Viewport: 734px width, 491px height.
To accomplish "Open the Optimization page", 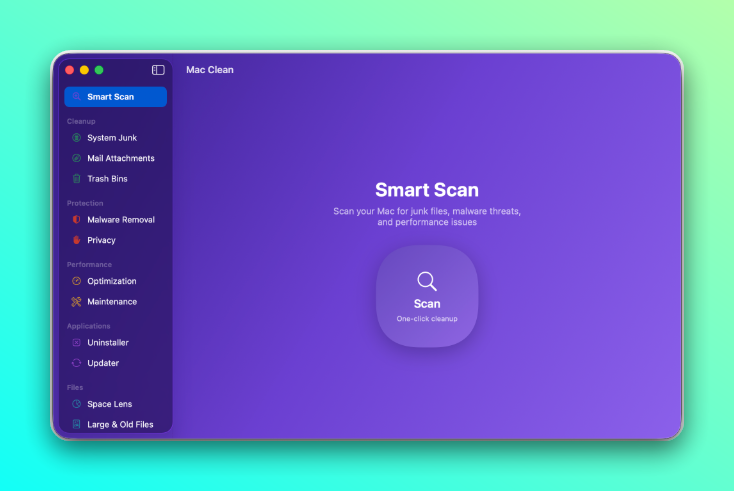I will click(x=116, y=281).
